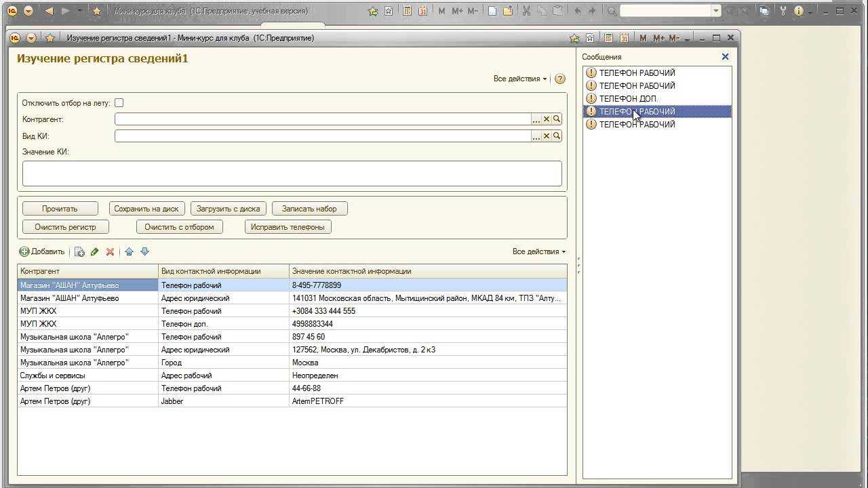Open the outer window's main menu dropdown arrow
Viewport: 868px width, 488px height.
(x=28, y=11)
